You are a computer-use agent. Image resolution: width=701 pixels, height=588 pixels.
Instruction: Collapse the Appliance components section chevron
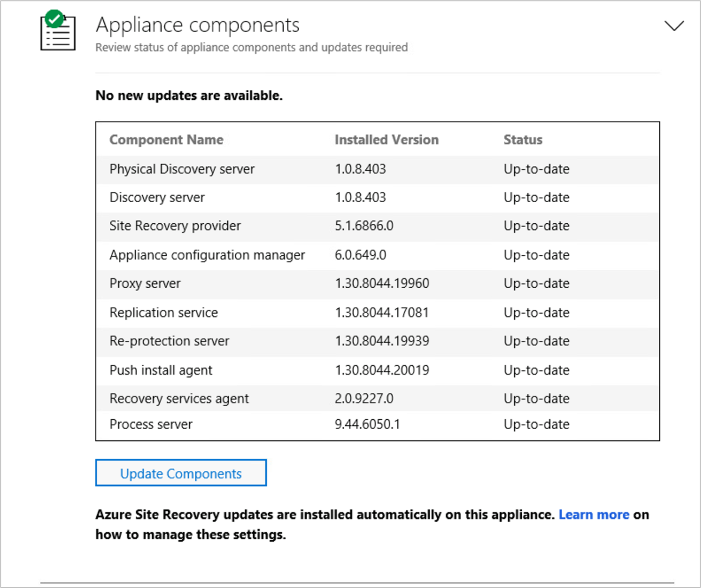(x=674, y=26)
